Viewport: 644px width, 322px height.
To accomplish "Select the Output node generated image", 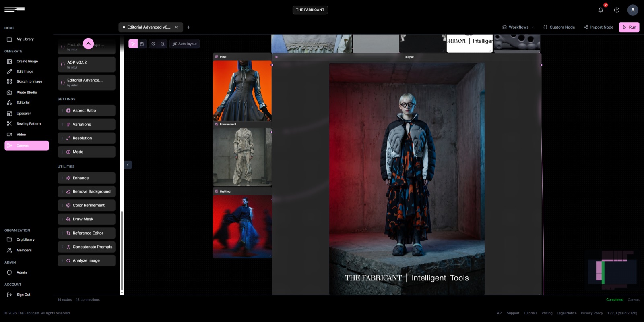I will (x=407, y=179).
